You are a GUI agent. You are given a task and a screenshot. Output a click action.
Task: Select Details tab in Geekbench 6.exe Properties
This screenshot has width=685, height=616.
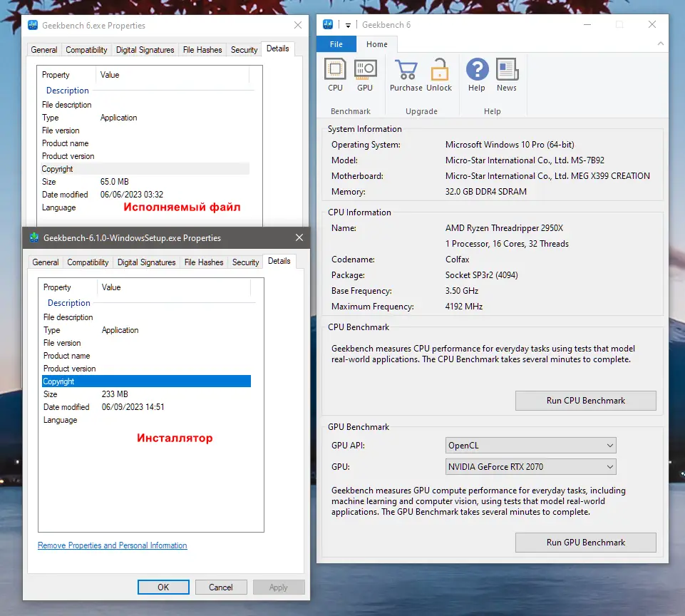pyautogui.click(x=278, y=48)
